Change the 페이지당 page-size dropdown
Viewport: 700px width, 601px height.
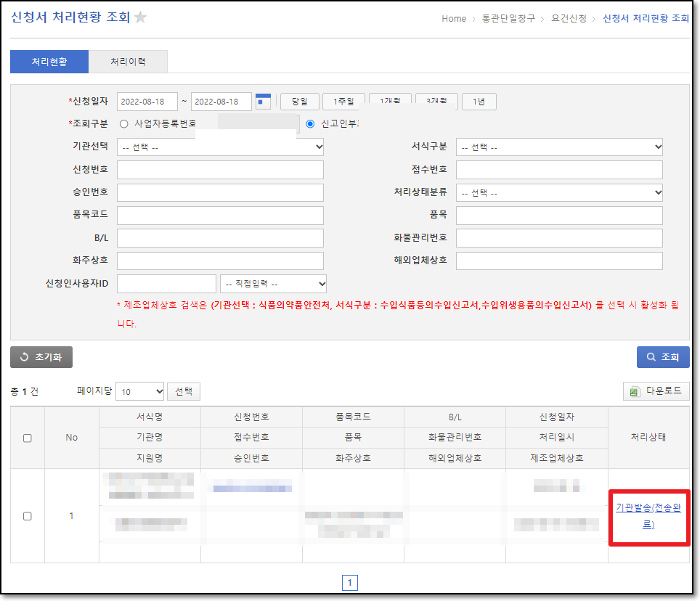(139, 391)
